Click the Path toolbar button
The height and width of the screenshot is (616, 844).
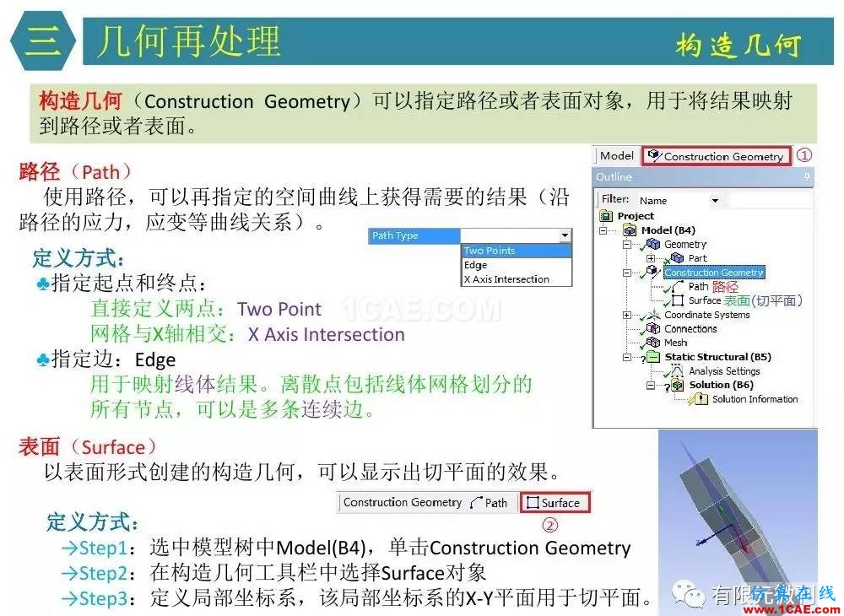(x=490, y=502)
